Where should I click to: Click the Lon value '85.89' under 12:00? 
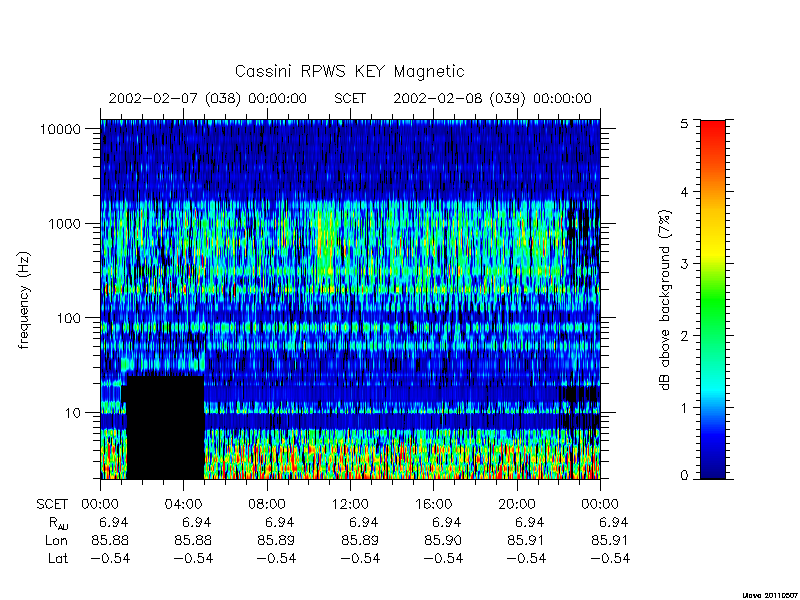click(360, 540)
